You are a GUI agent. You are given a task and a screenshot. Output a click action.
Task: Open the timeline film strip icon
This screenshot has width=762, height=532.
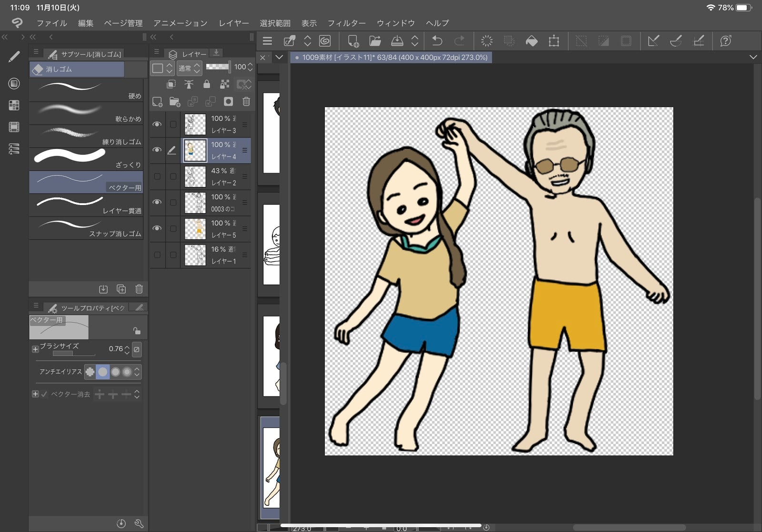coord(14,127)
